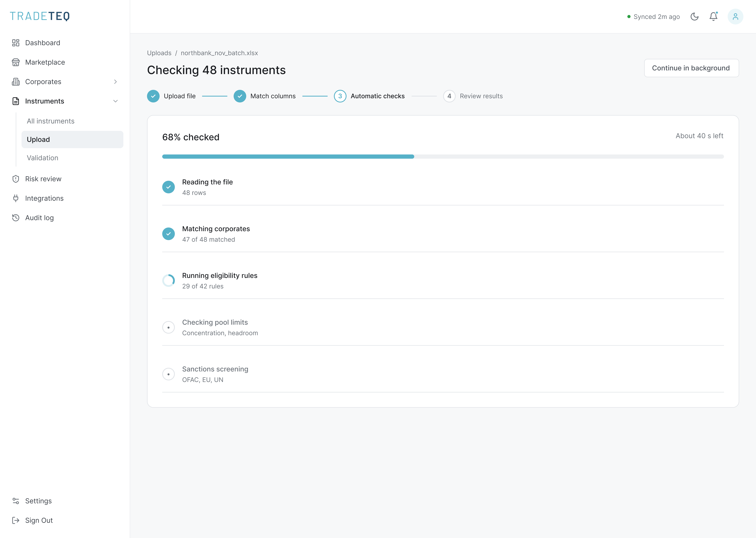Image resolution: width=756 pixels, height=538 pixels.
Task: Go to Uploads breadcrumb
Action: (159, 53)
